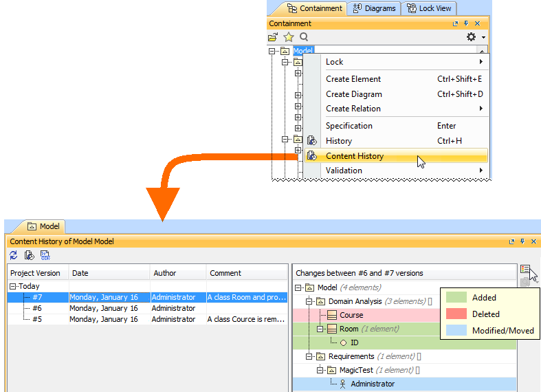Viewport: 541px width, 392px height.
Task: Collapse the Today group in version list
Action: (12, 286)
